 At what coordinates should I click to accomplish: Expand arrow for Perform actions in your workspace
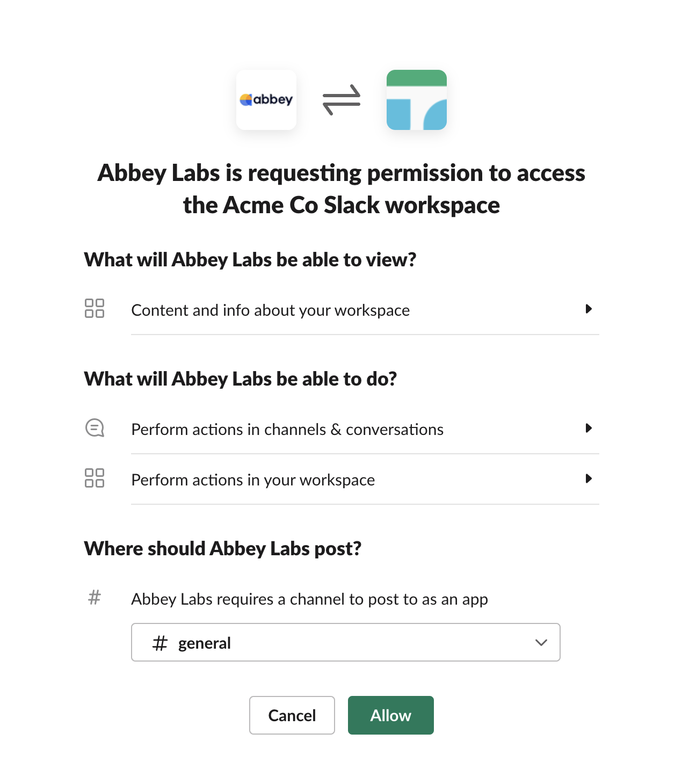[589, 478]
